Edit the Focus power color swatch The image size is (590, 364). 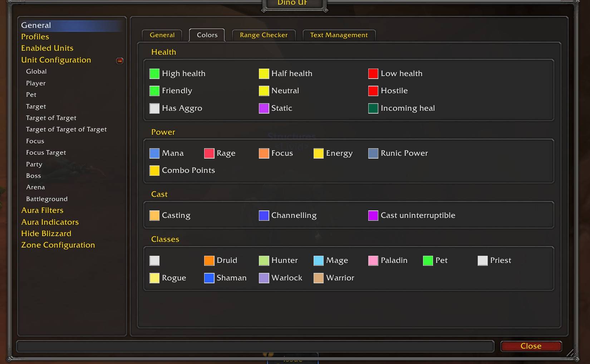(x=264, y=153)
